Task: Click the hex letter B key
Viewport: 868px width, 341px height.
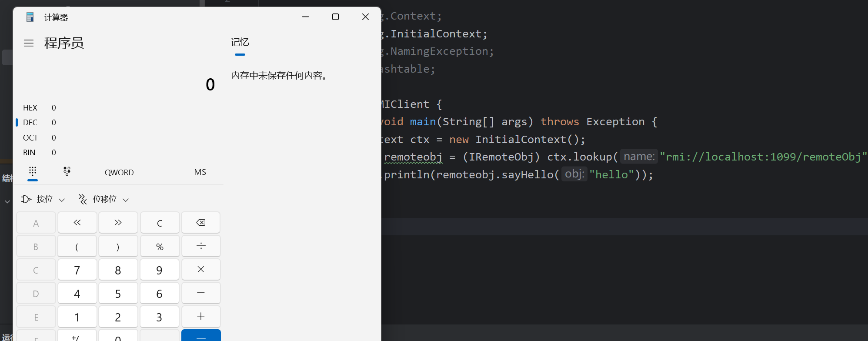Action: pyautogui.click(x=36, y=246)
